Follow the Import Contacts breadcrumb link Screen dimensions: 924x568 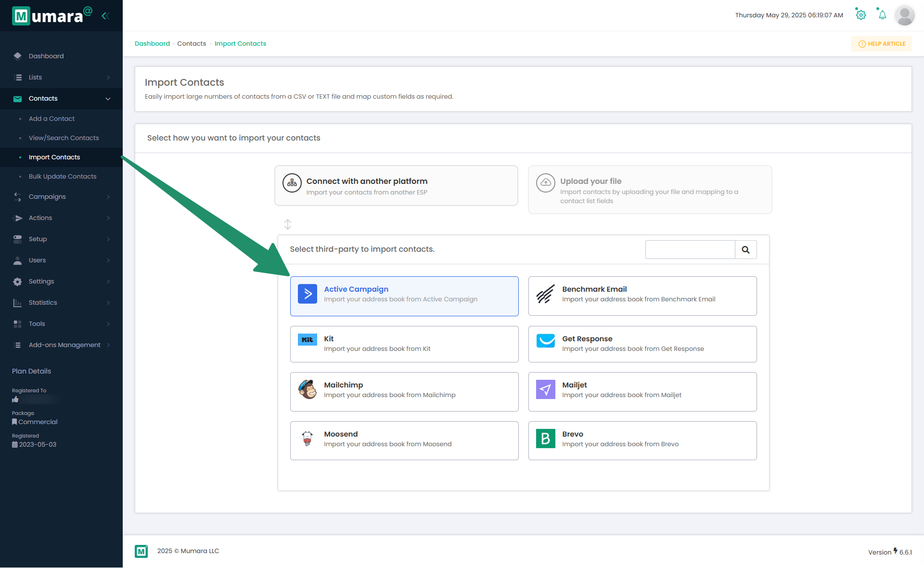coord(240,44)
